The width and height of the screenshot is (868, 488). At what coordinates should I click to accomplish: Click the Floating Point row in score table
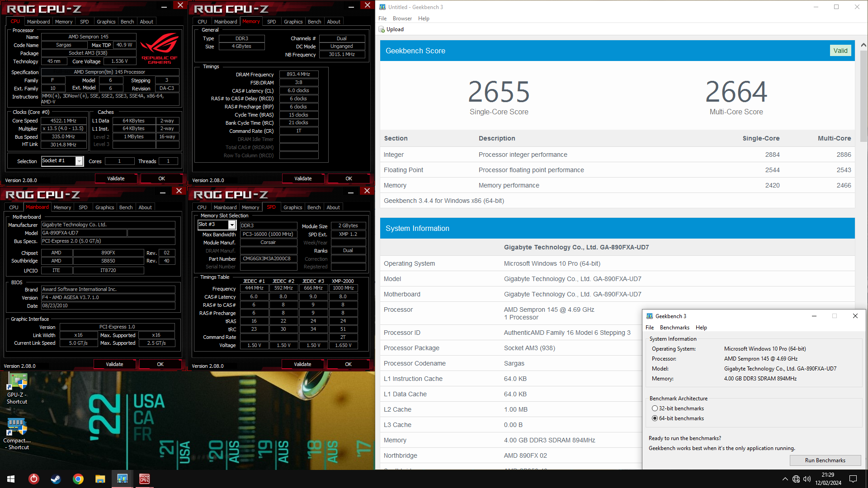coord(617,170)
